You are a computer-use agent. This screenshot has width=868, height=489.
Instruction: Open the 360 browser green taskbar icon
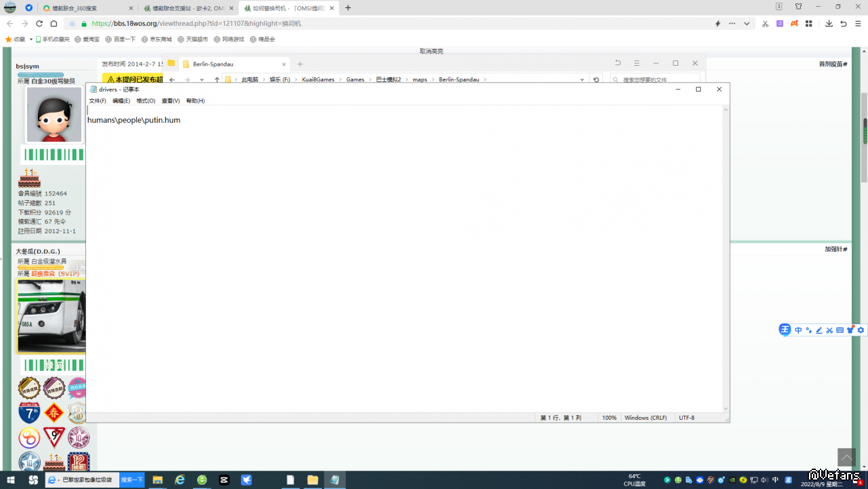click(x=202, y=480)
